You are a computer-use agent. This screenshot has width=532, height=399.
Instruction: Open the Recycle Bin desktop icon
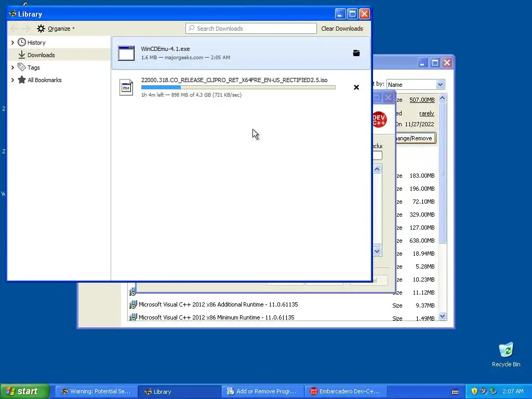(506, 354)
